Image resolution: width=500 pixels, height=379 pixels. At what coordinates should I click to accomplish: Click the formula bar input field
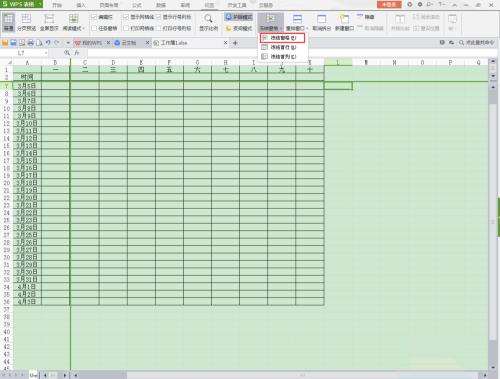pyautogui.click(x=287, y=53)
